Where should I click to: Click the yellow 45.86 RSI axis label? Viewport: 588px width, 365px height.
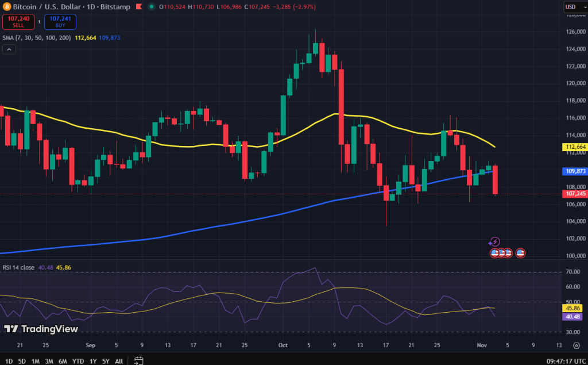(x=572, y=308)
